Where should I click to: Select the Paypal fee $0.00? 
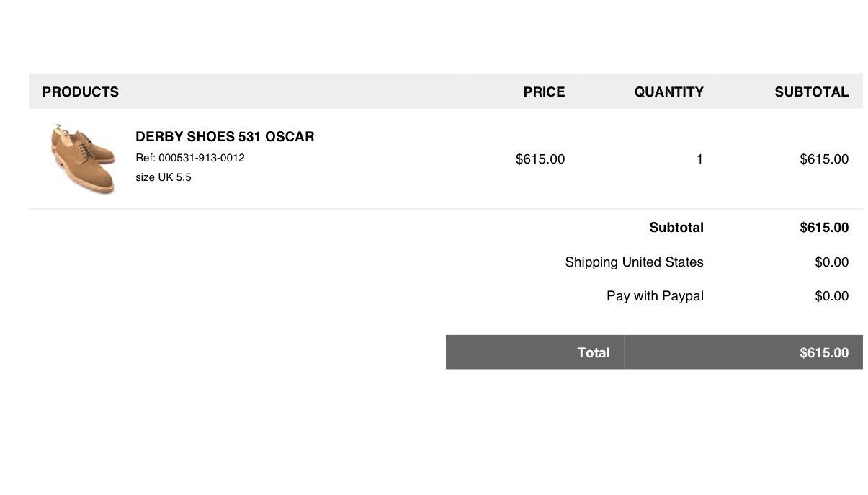point(832,296)
